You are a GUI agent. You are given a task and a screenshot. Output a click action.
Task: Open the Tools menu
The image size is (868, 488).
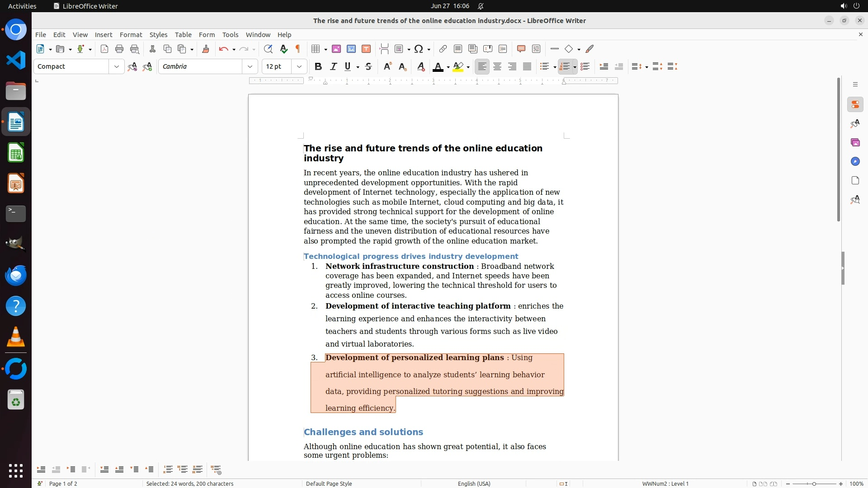click(x=230, y=35)
